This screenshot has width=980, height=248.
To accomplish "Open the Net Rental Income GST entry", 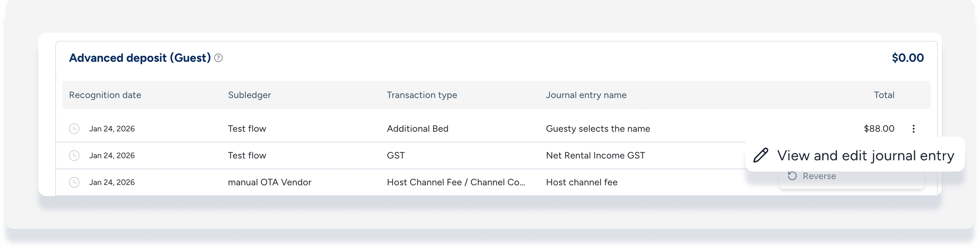I will (x=595, y=156).
